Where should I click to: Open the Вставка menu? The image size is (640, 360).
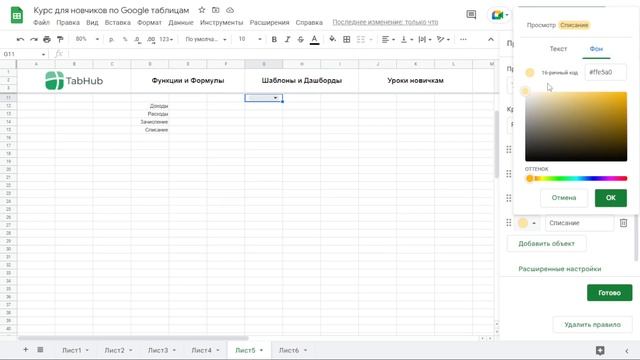click(x=118, y=22)
